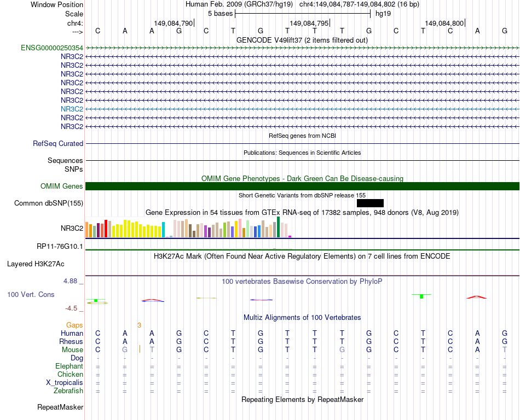Click the -4.5 PhyloP lower scale value
Screen dimensions: 520x420
(x=71, y=308)
